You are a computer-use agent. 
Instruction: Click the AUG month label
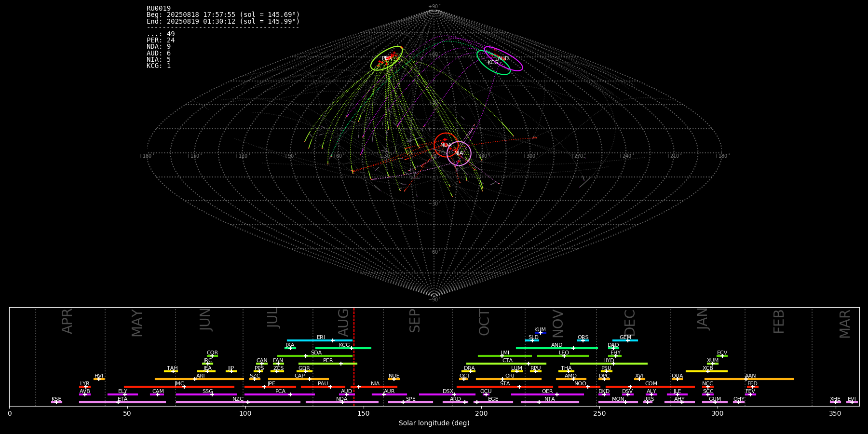point(343,322)
